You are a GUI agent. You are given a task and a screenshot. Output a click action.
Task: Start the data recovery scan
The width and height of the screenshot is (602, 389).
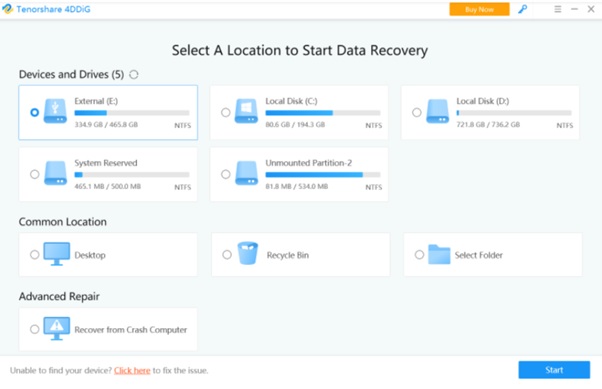(554, 370)
